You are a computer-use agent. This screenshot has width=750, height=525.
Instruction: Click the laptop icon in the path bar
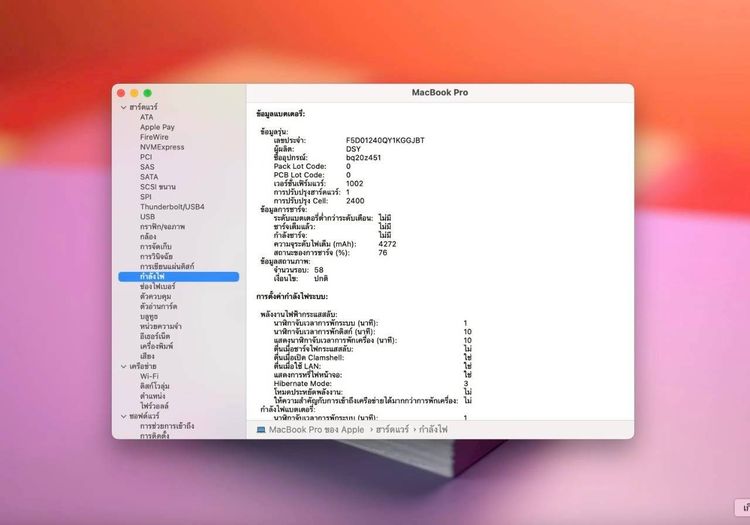(x=261, y=429)
